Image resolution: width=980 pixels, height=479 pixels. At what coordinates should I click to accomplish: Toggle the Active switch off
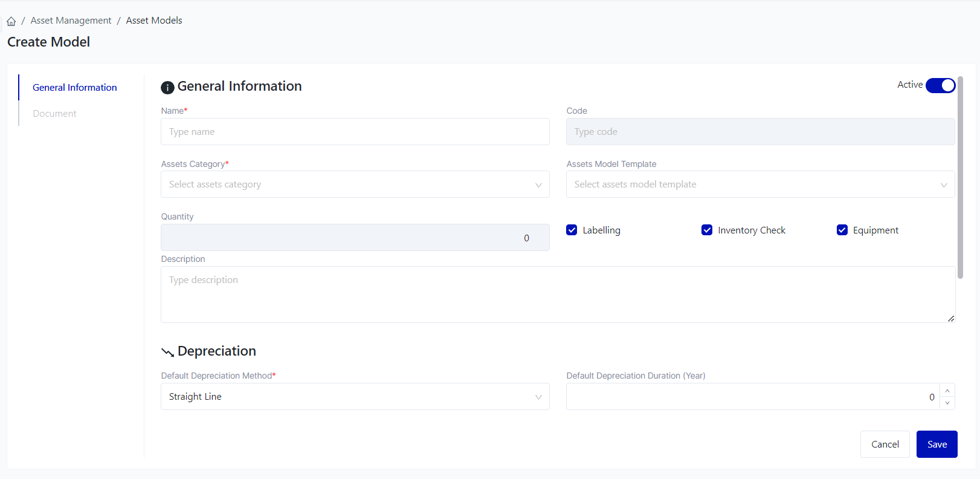(x=940, y=85)
